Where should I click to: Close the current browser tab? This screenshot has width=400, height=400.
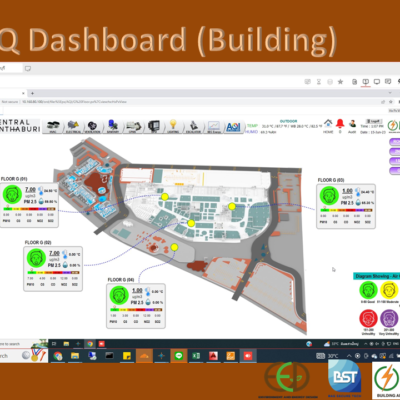point(23,93)
